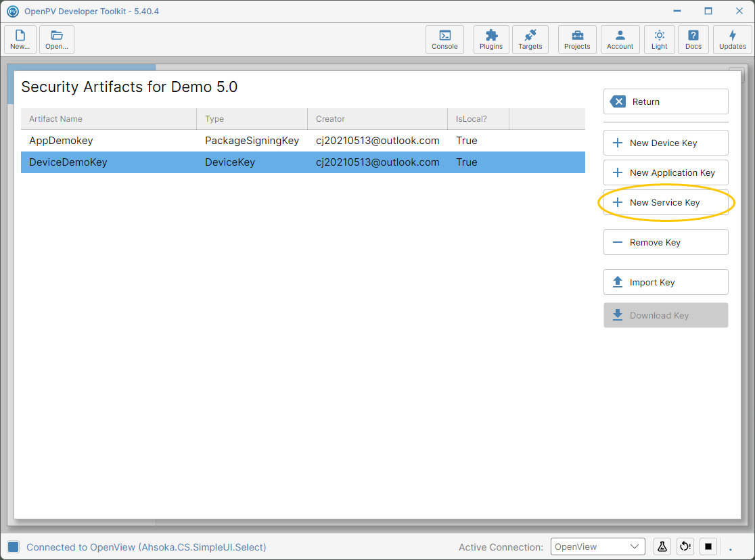Switch theme with the Light icon
This screenshot has height=560, width=755.
659,39
